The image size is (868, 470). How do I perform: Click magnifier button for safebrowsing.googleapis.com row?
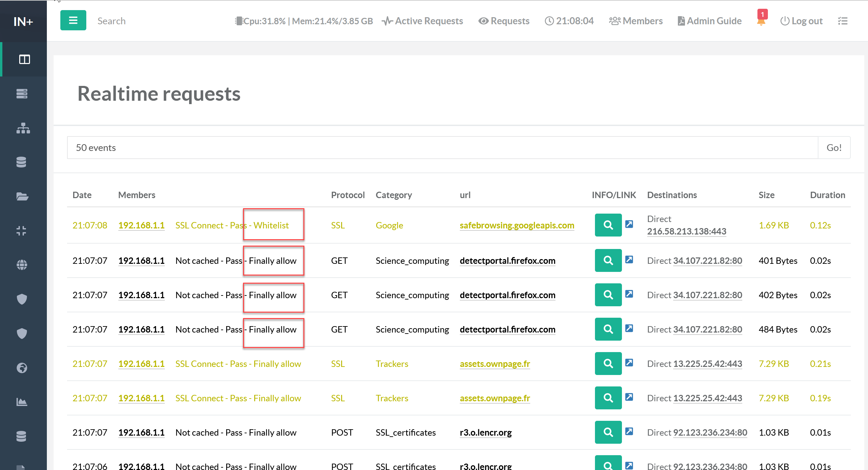pos(608,225)
